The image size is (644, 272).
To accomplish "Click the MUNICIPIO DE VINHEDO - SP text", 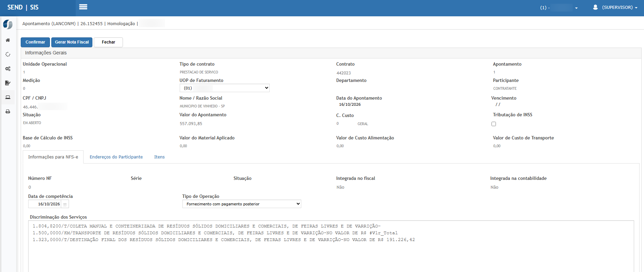I will coord(202,106).
